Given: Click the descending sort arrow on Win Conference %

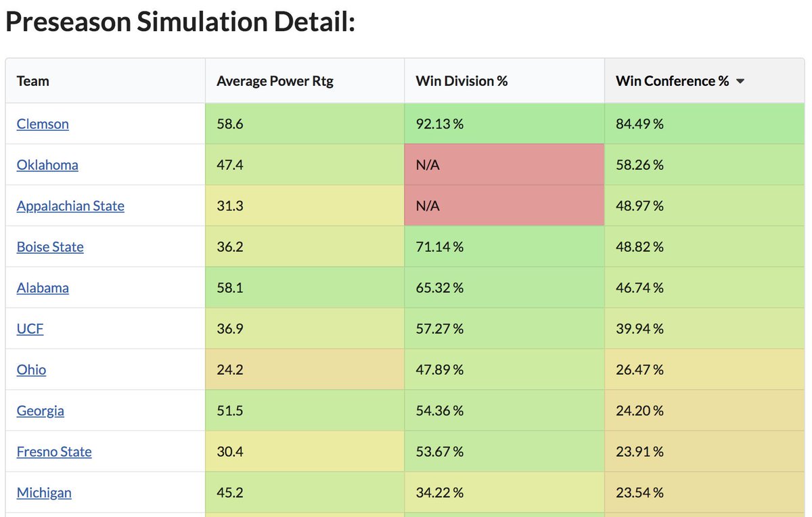Looking at the screenshot, I should pyautogui.click(x=740, y=81).
